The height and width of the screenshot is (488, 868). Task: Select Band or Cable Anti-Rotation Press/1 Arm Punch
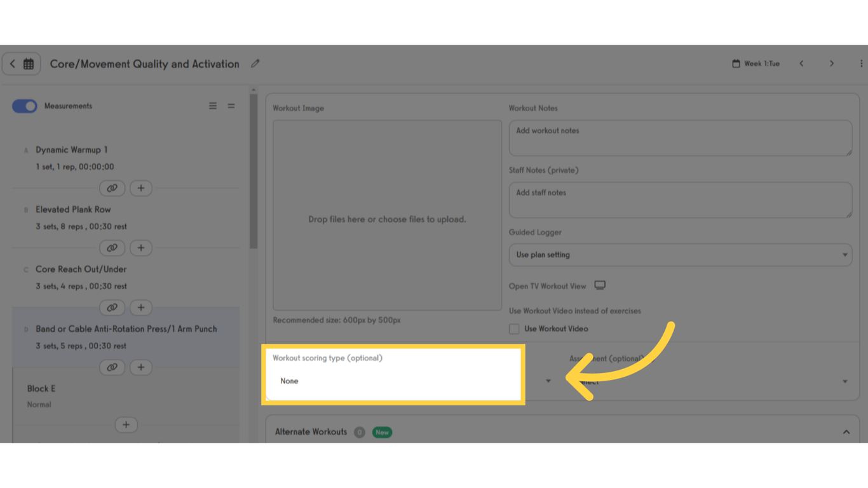(126, 329)
